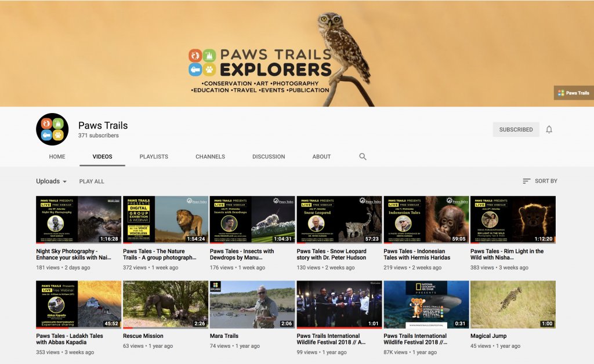Viewport: 594px width, 364px height.
Task: Play the lion Digital Group Exhibition thumbnail
Action: [x=165, y=220]
